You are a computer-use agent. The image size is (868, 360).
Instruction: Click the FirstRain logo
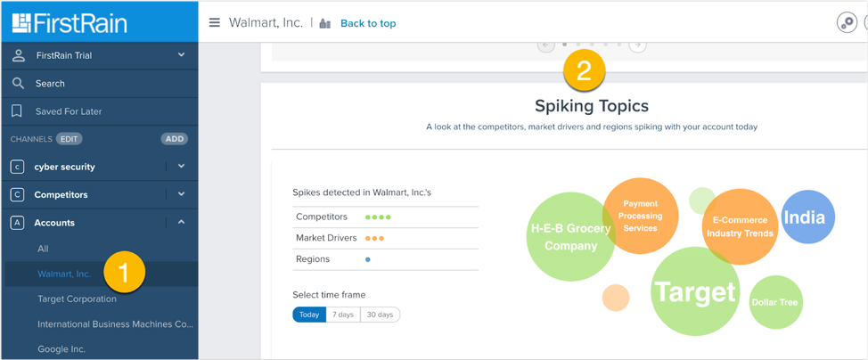(70, 22)
